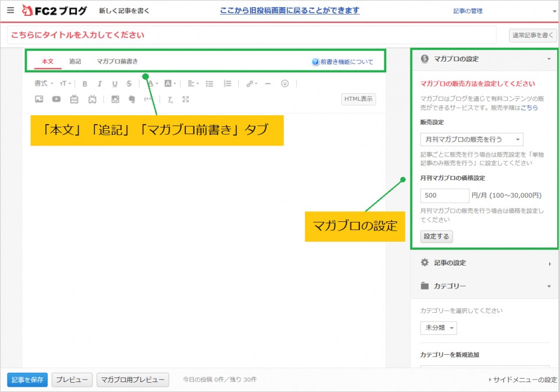Open the hamburger menu beside FC2 logo
The image size is (559, 392).
click(10, 10)
